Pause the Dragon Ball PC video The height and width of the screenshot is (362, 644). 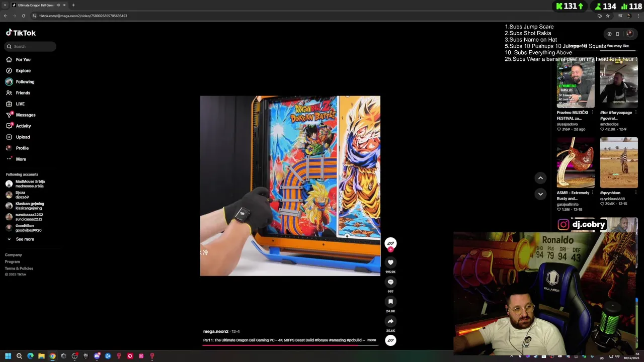(x=290, y=186)
